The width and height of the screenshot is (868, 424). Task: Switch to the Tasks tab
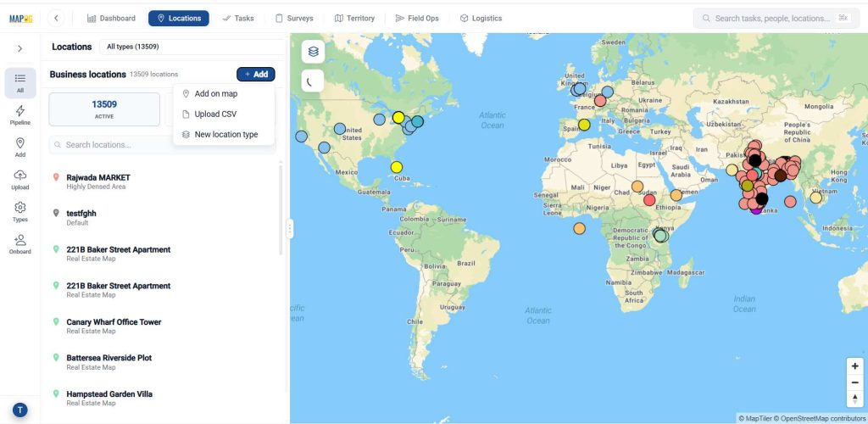(238, 19)
